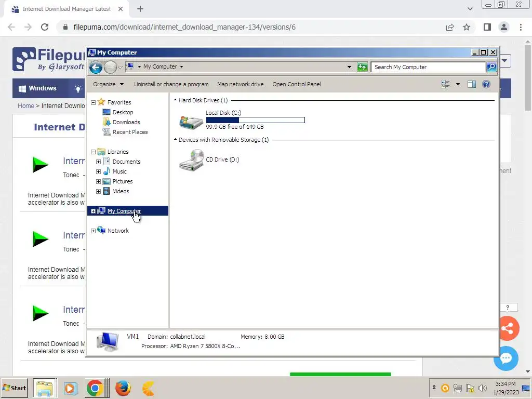Show hidden tray icons arrow
The image size is (532, 399).
[434, 387]
